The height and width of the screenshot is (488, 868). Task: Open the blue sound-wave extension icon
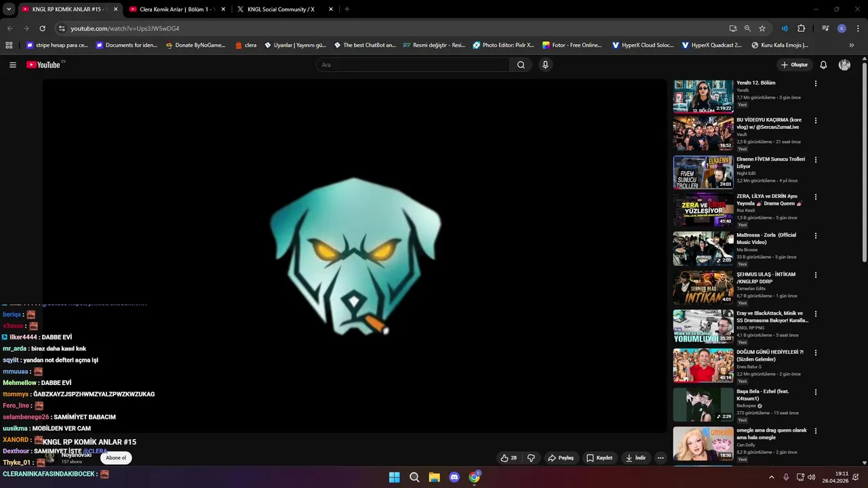click(785, 28)
